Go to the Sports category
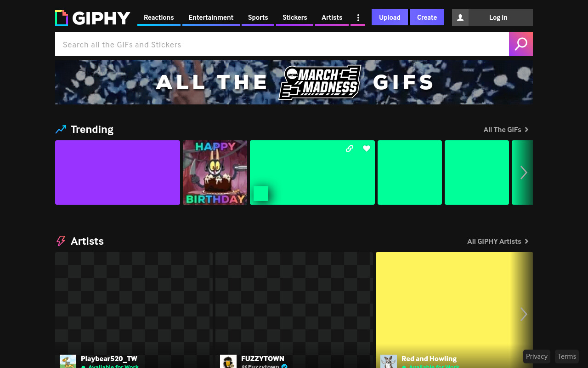This screenshot has width=588, height=368. click(258, 17)
